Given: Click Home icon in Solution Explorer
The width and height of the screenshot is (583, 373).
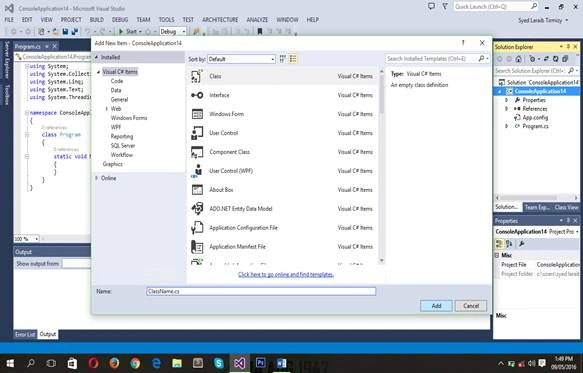Looking at the screenshot, I should click(x=518, y=59).
